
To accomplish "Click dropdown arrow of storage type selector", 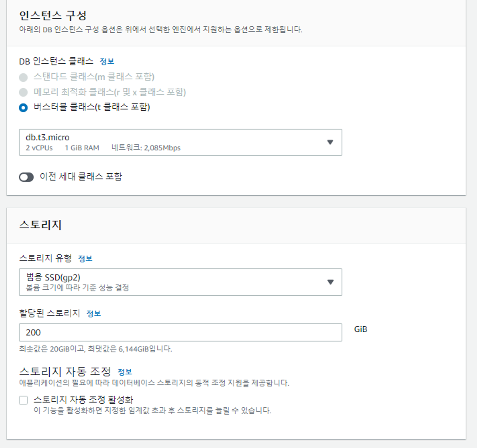I will click(x=330, y=282).
